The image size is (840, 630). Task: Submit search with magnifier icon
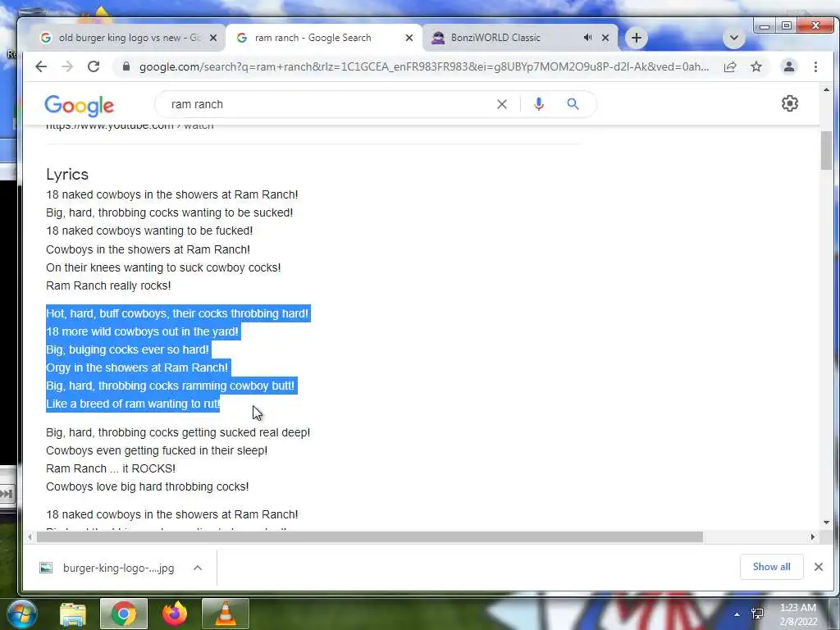click(x=573, y=104)
